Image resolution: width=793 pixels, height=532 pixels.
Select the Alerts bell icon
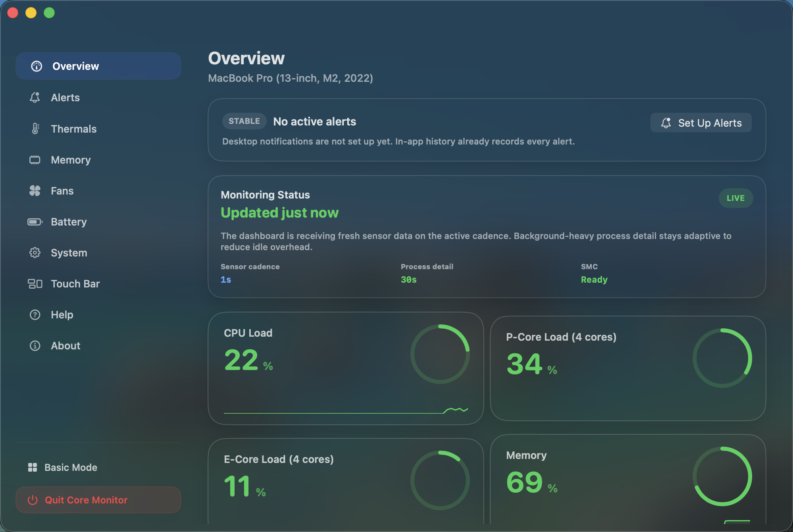pos(35,97)
